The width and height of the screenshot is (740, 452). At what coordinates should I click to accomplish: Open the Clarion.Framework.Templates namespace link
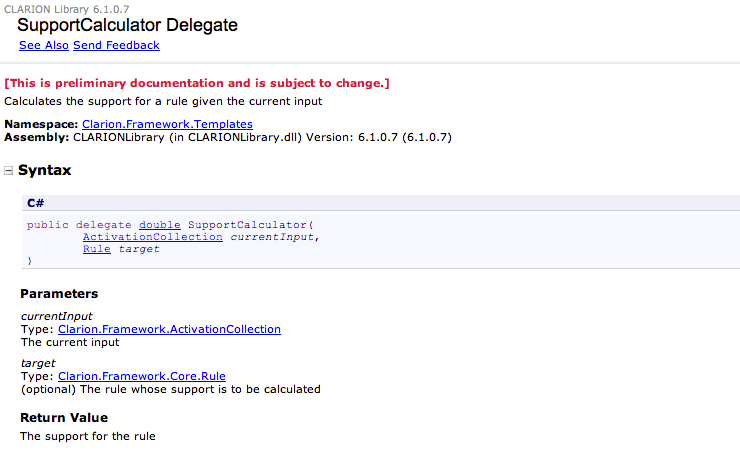point(167,124)
